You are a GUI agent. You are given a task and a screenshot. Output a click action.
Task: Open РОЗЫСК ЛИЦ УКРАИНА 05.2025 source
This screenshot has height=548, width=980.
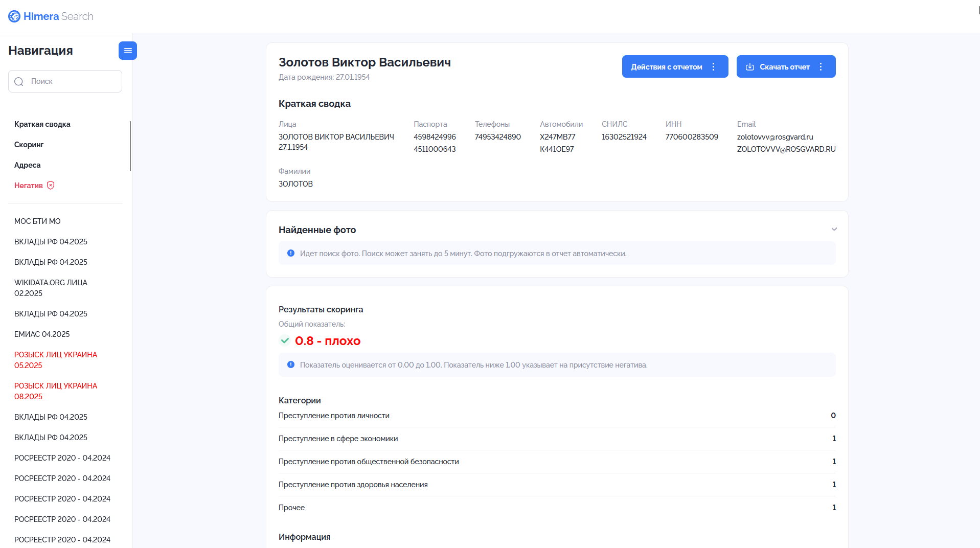(x=56, y=360)
